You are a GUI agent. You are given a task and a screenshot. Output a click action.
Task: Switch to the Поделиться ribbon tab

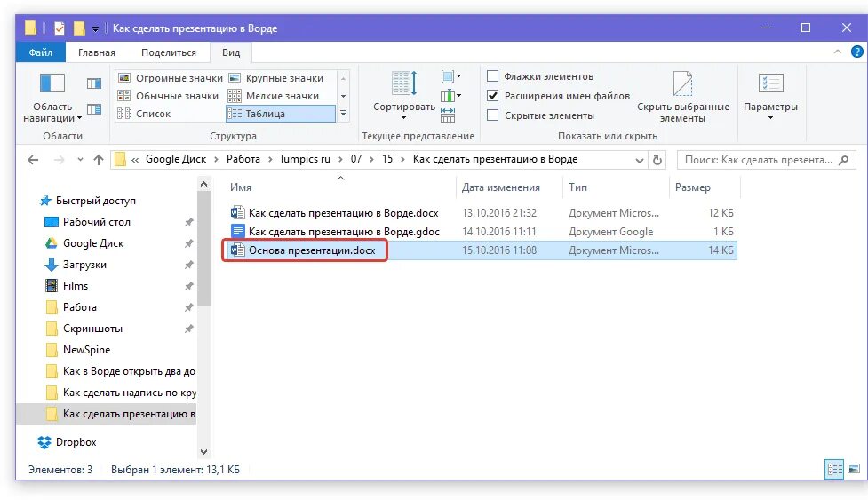click(x=169, y=52)
